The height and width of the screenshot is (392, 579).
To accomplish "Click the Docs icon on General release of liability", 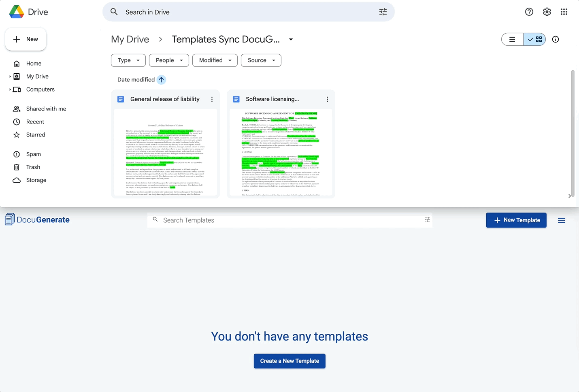I will (x=121, y=99).
